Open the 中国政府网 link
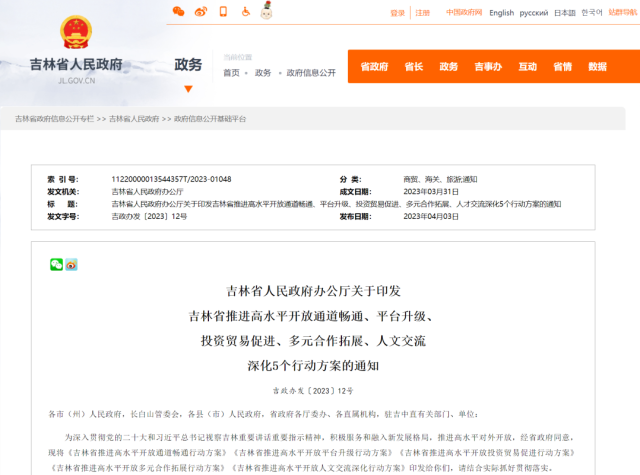Image resolution: width=640 pixels, height=475 pixels. [463, 13]
